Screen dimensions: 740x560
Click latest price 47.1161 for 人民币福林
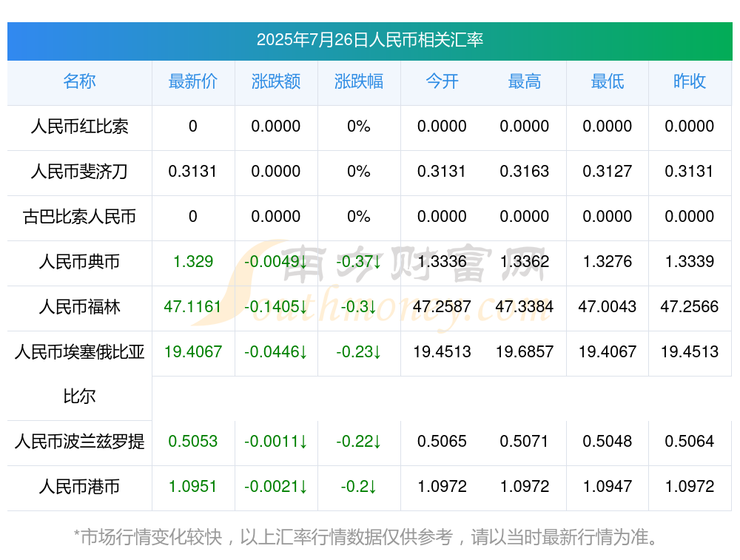tap(192, 307)
